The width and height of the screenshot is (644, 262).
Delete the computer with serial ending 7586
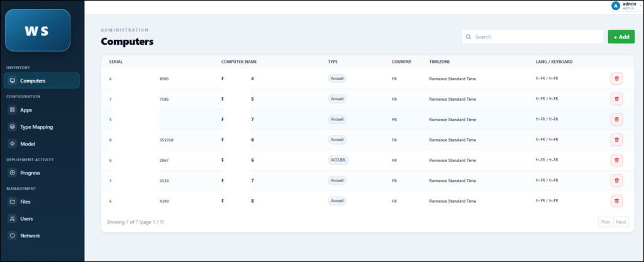(616, 99)
